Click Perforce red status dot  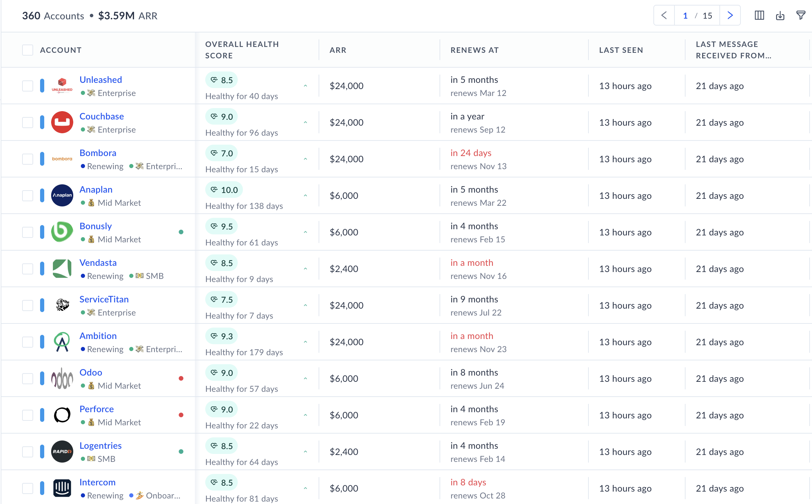[x=181, y=415]
